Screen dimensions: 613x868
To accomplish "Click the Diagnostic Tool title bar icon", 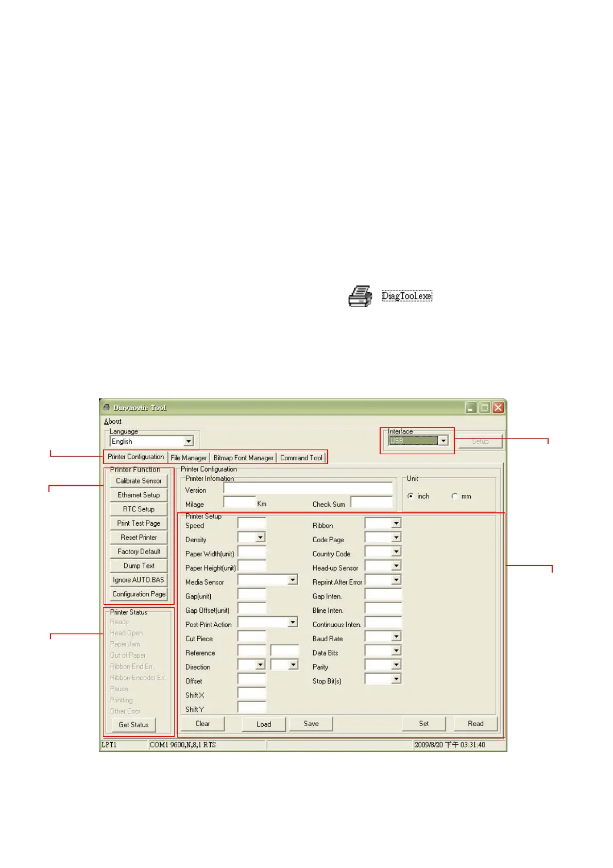I will point(107,408).
